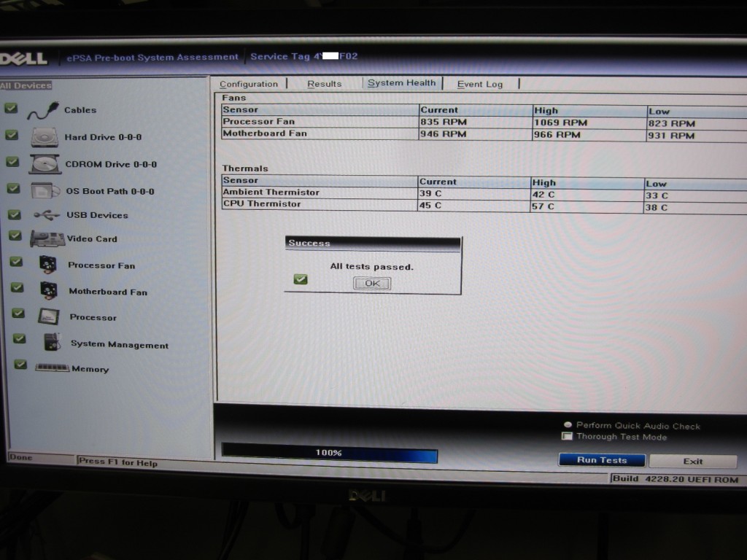The width and height of the screenshot is (747, 560).
Task: Click the 946 RPM Motherboard Fan current value
Action: 443,134
